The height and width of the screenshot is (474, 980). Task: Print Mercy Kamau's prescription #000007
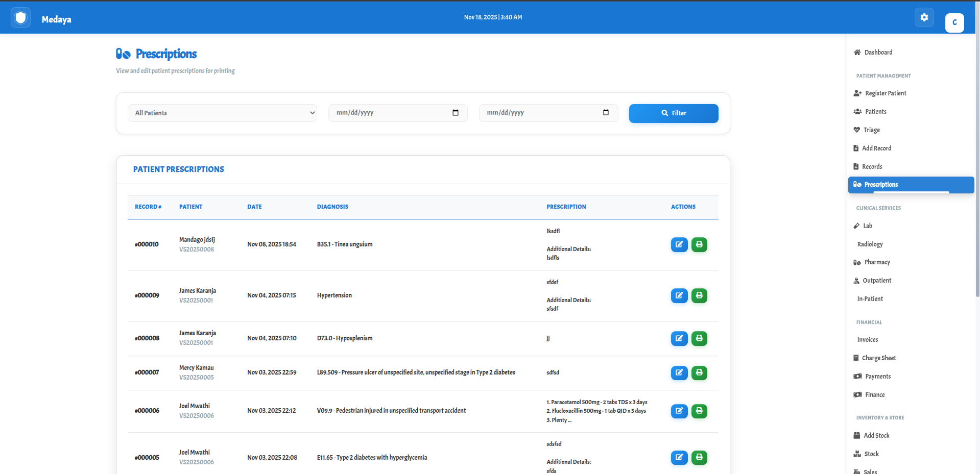coord(699,372)
